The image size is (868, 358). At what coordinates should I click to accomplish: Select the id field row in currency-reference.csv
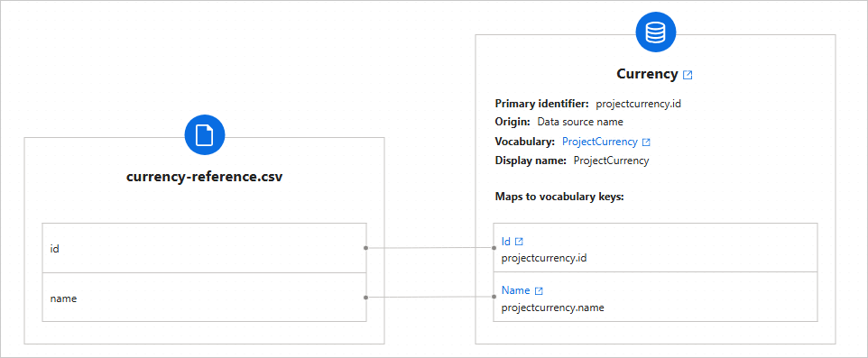coord(204,248)
